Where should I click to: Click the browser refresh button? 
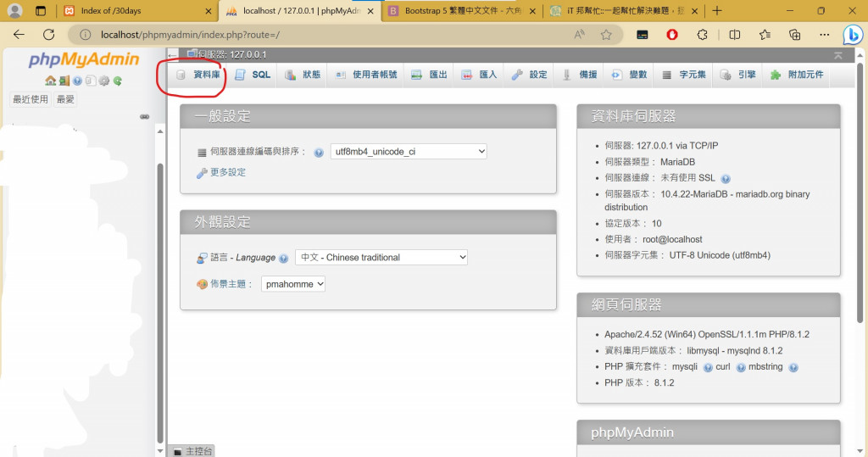(48, 35)
